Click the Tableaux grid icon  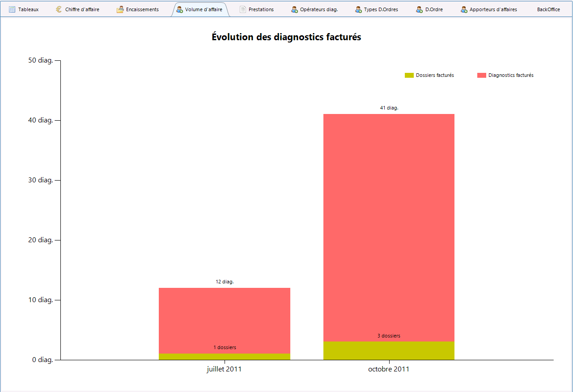[12, 9]
